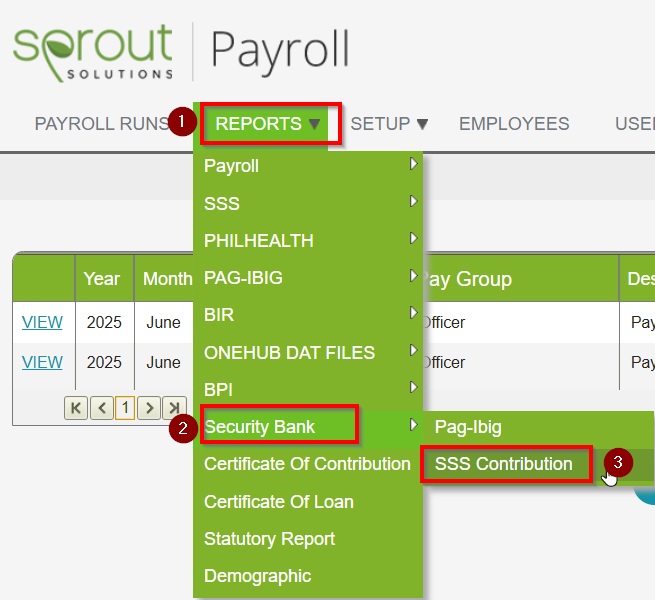Open the Statutory Report item
655x600 pixels.
tap(308, 539)
